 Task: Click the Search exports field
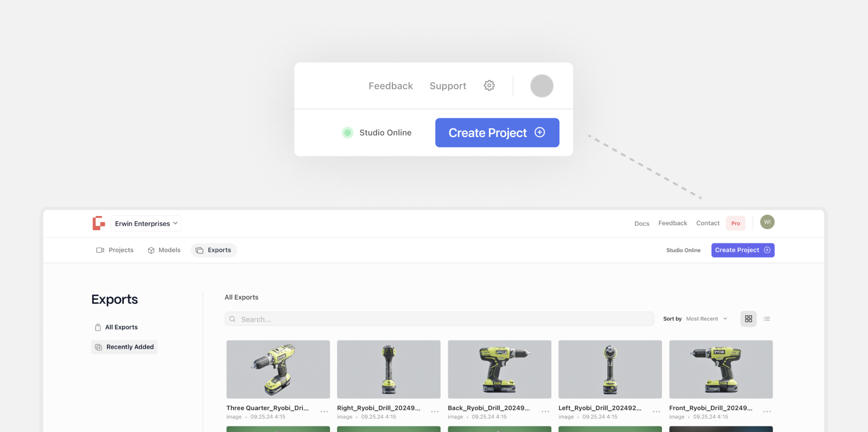[x=439, y=319]
